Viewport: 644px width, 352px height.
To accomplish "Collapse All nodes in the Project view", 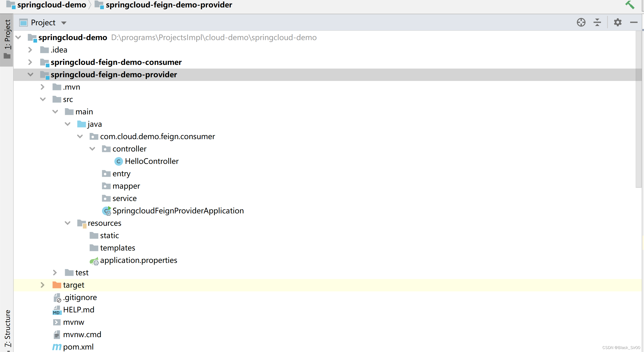I will [x=597, y=22].
